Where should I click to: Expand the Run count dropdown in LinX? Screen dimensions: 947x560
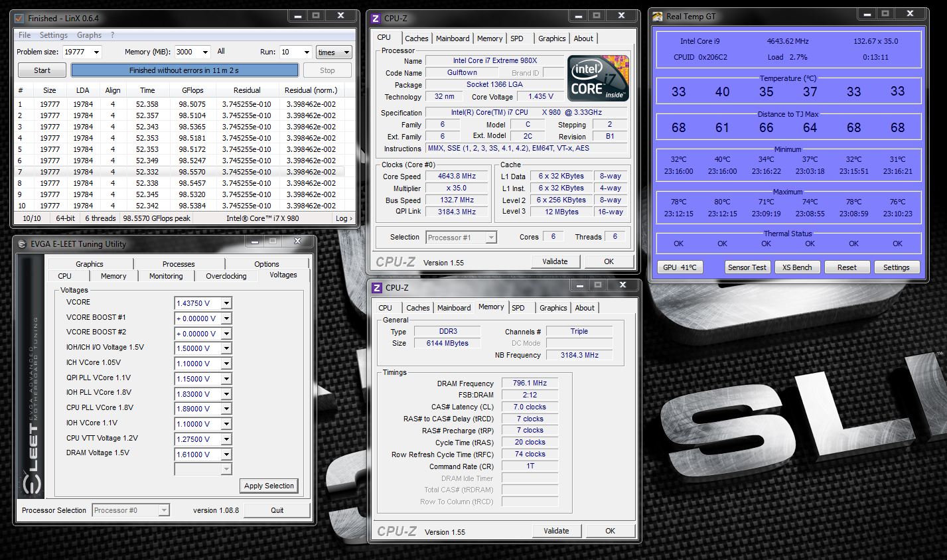click(307, 52)
